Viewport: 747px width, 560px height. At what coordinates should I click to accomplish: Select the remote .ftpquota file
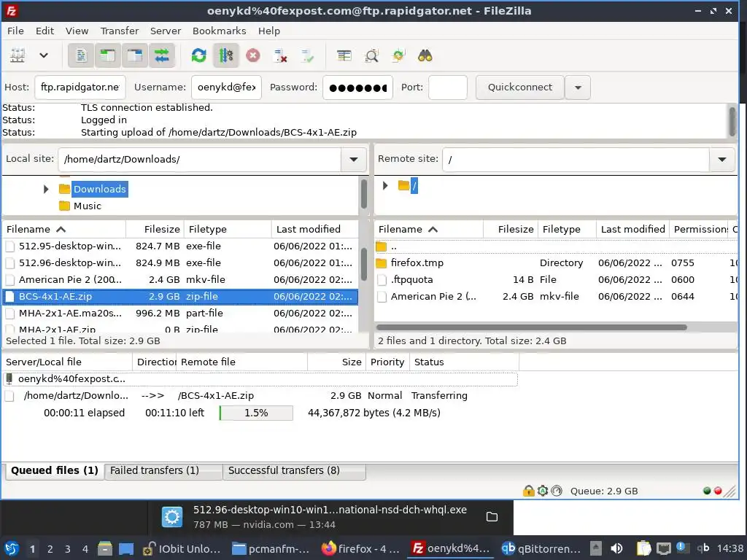pyautogui.click(x=556, y=279)
